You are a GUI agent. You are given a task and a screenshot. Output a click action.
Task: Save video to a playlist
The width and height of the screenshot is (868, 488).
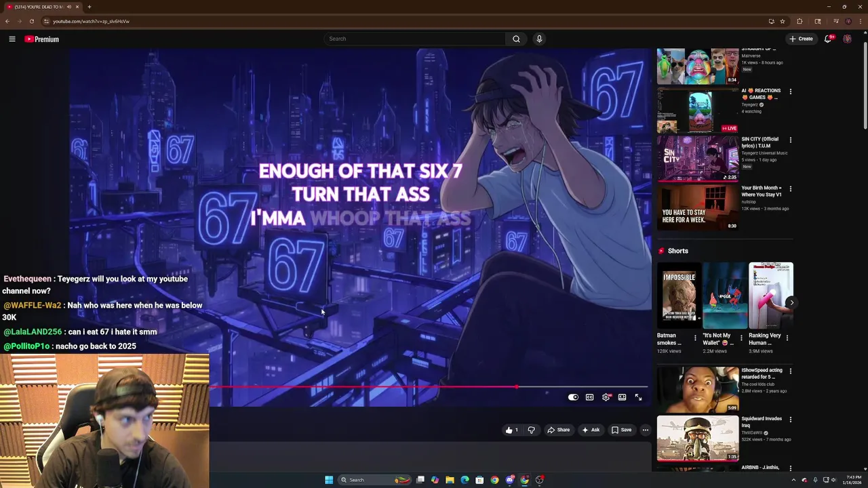621,430
